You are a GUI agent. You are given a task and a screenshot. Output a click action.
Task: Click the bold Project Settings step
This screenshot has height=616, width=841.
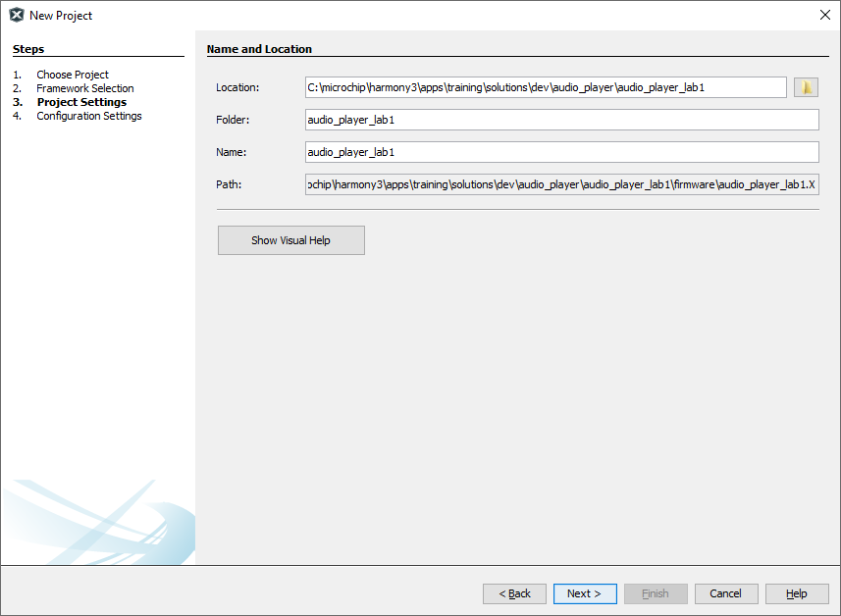[x=81, y=102]
